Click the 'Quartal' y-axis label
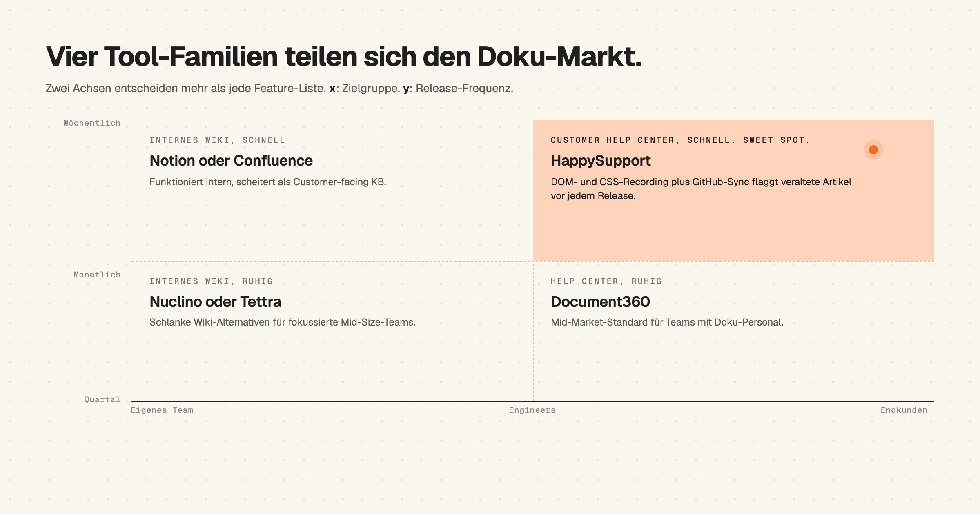Viewport: 980px width, 514px height. (102, 400)
